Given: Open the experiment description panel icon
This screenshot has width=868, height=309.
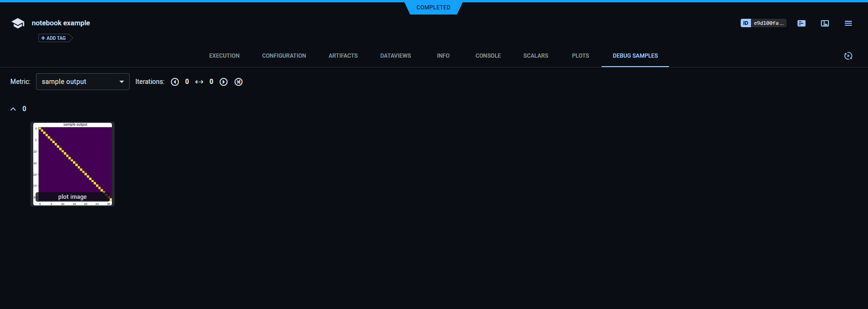Looking at the screenshot, I should [x=801, y=23].
